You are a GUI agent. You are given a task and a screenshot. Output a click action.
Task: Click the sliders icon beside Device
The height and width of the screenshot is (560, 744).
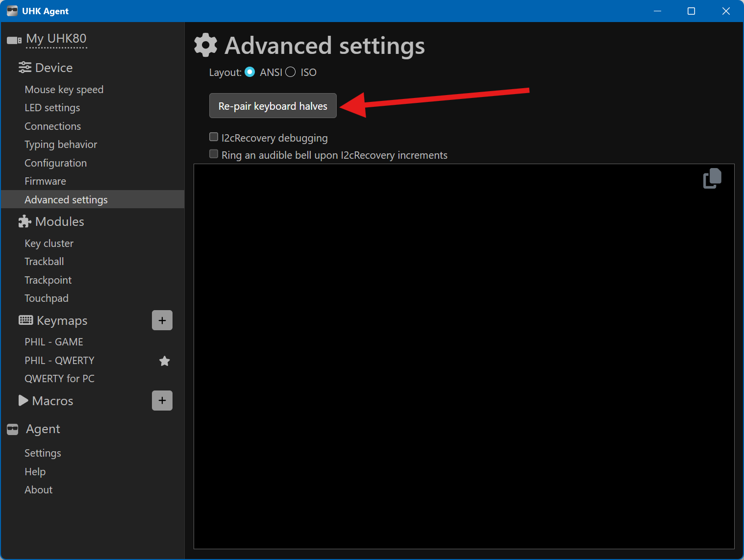click(x=25, y=68)
